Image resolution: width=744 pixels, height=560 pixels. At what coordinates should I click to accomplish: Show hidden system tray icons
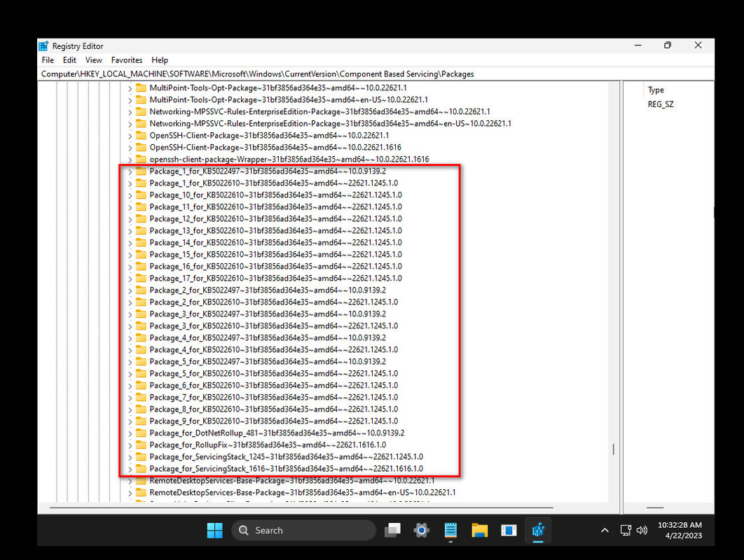tap(605, 530)
